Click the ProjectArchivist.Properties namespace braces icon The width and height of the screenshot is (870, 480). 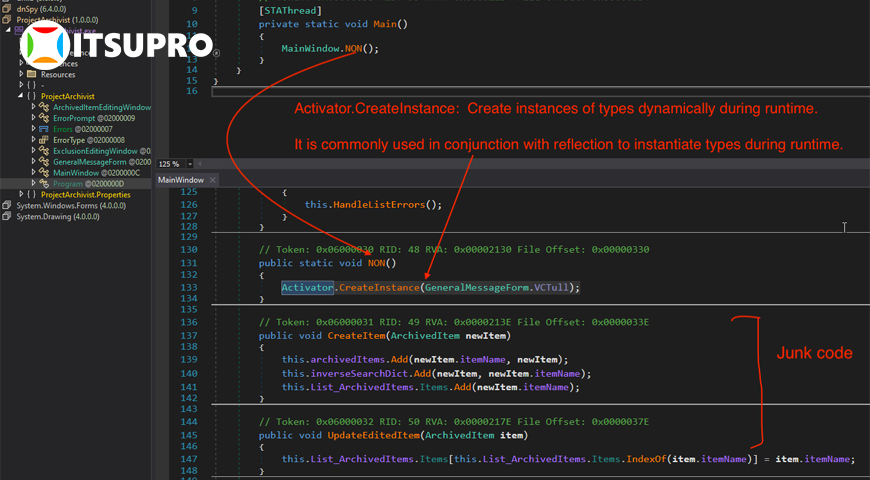[31, 195]
